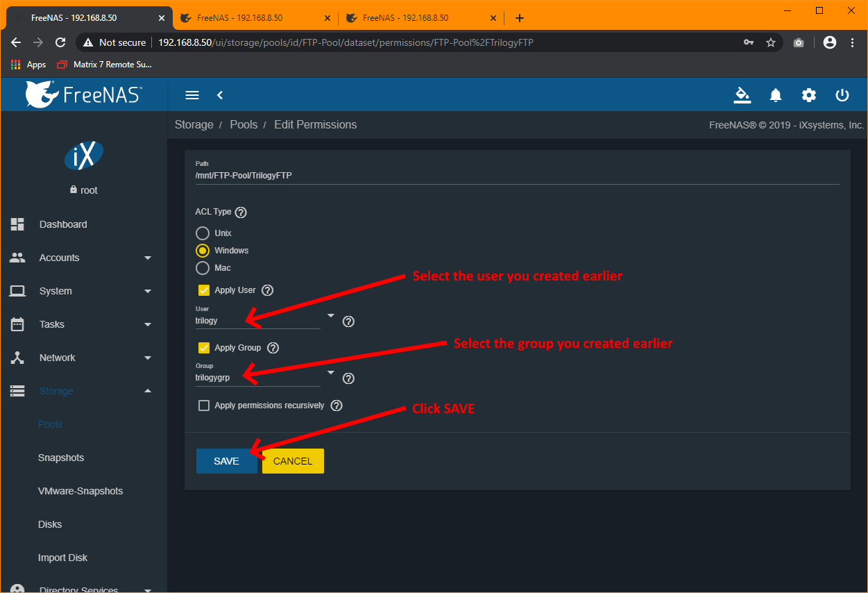868x593 pixels.
Task: Select the Mac ACL type radio button
Action: coord(203,268)
